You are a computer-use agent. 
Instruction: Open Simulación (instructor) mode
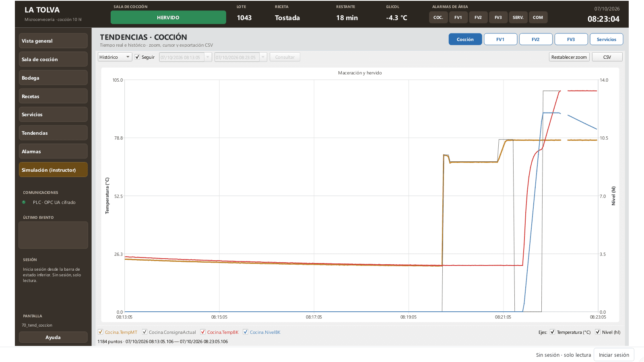[53, 170]
